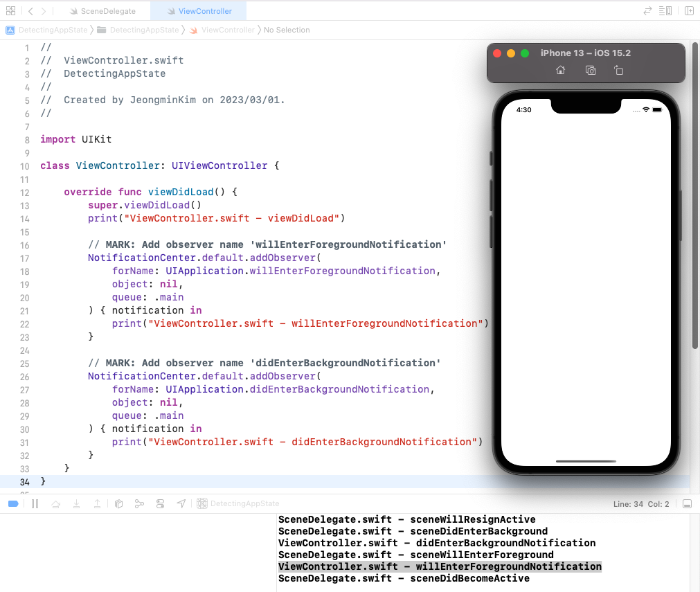Click the simulator title iPhone 13 – iOS 15.2

[585, 53]
